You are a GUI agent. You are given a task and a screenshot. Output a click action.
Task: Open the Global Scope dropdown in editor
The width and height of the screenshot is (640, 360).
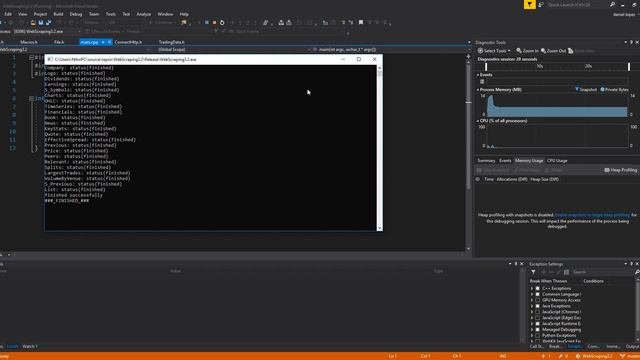click(x=234, y=49)
